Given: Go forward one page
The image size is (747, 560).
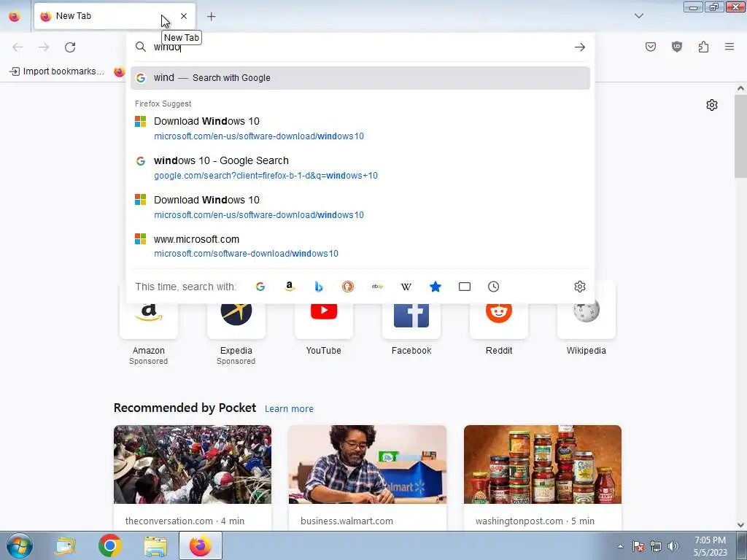Looking at the screenshot, I should coord(44,47).
